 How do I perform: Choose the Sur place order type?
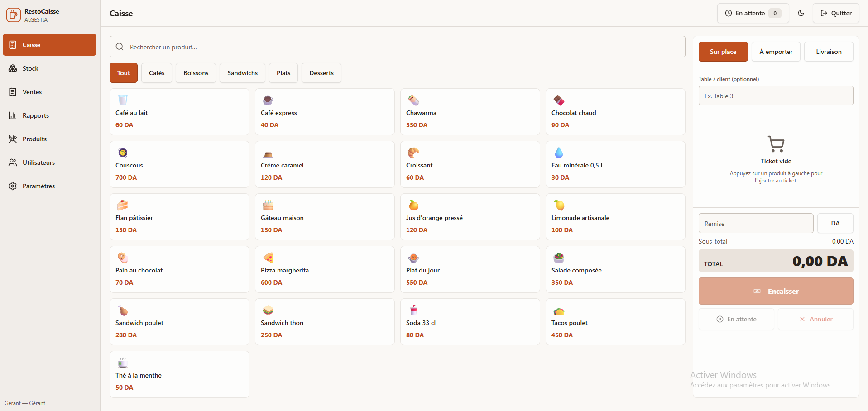click(723, 52)
